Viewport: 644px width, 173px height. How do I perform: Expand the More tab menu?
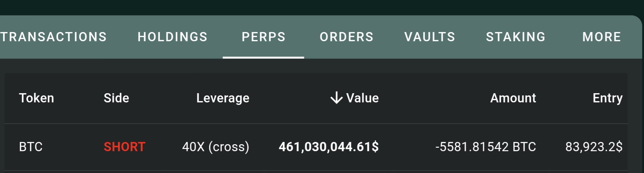(x=602, y=37)
